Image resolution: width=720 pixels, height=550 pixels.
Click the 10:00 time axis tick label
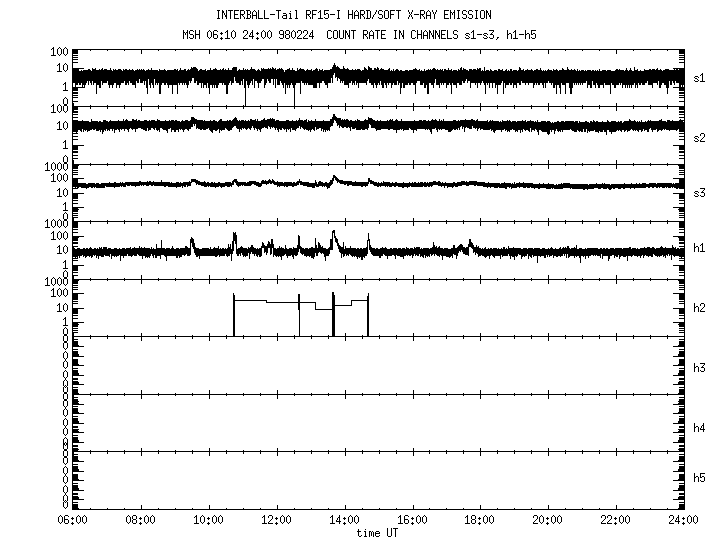[208, 520]
